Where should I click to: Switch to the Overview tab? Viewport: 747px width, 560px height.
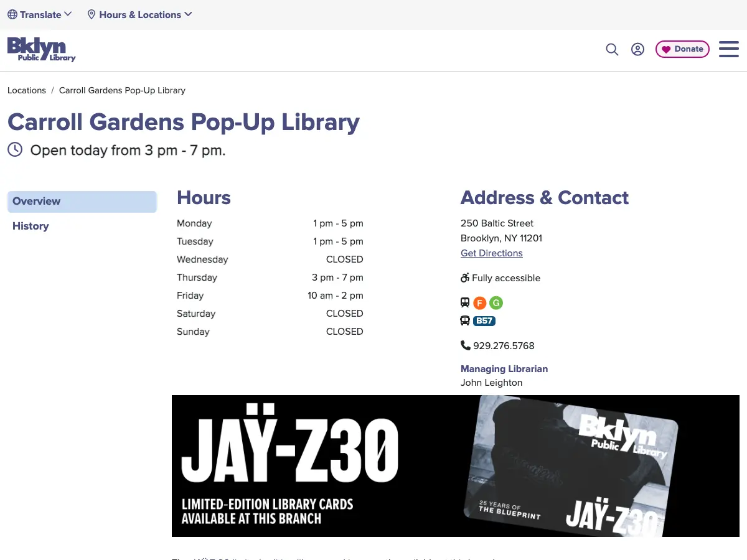[x=82, y=202]
